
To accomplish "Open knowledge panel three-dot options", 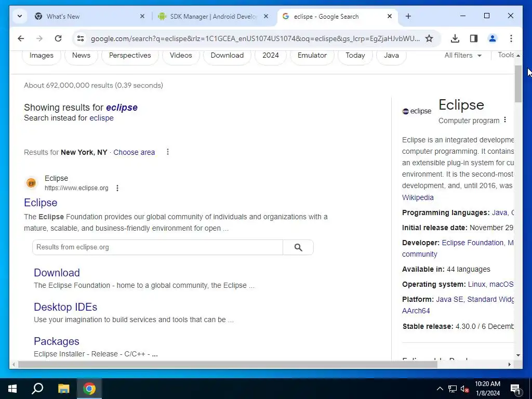I will click(505, 120).
